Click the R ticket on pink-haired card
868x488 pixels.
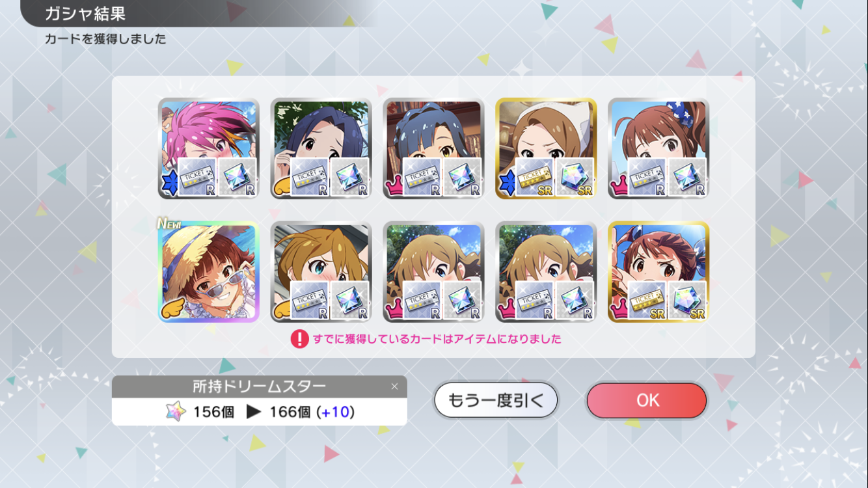click(197, 177)
